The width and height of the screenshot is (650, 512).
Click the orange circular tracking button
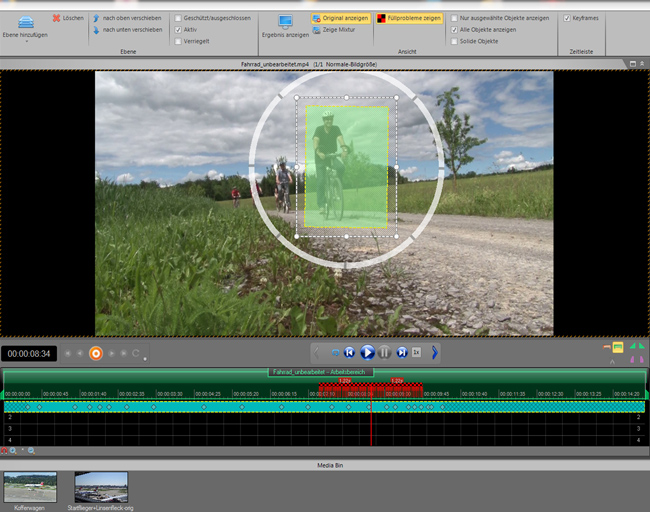tap(96, 353)
